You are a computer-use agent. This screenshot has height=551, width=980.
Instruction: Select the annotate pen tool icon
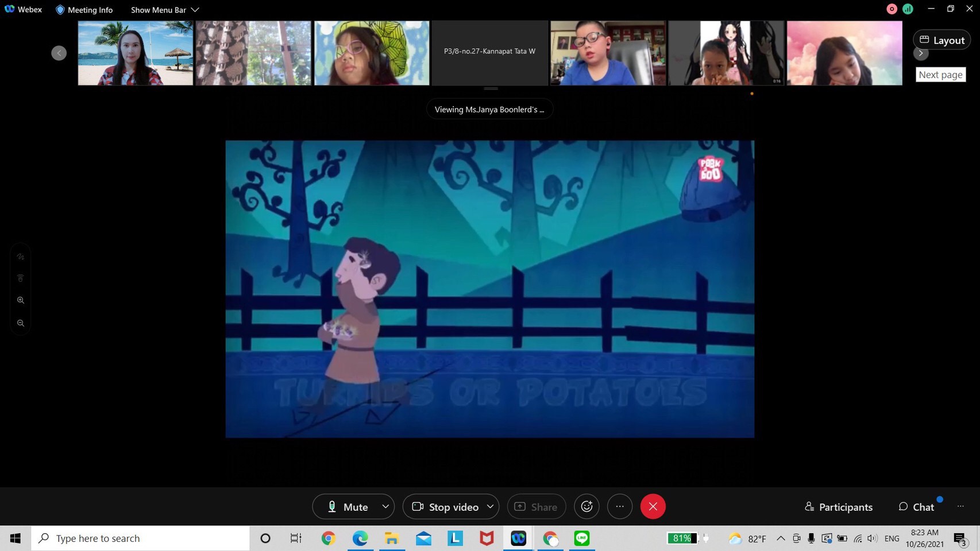[x=21, y=257]
